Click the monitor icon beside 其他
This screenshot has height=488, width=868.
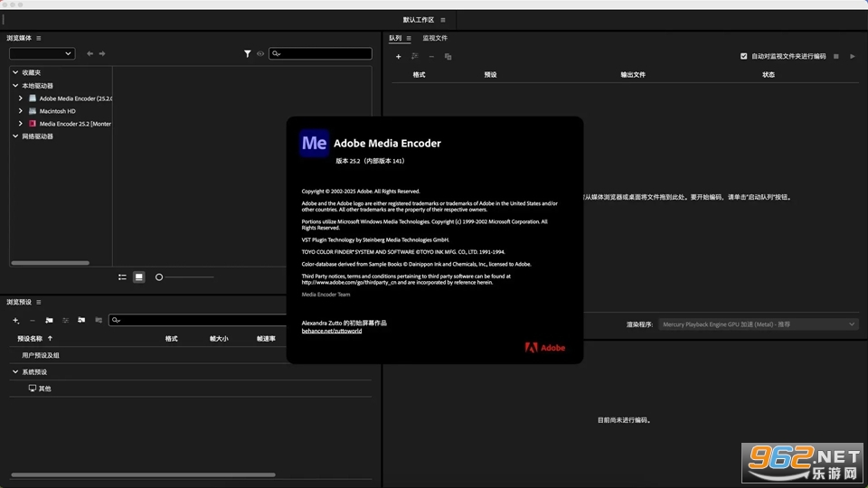(33, 389)
